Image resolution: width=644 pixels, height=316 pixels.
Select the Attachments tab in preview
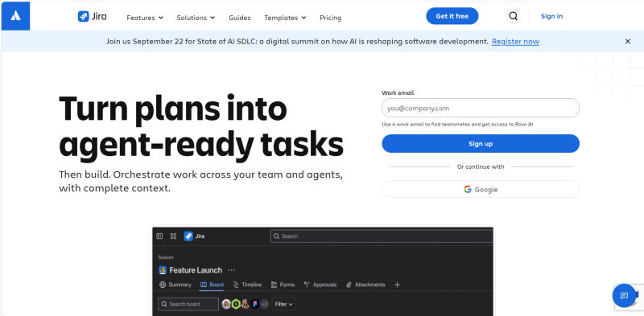click(x=365, y=285)
